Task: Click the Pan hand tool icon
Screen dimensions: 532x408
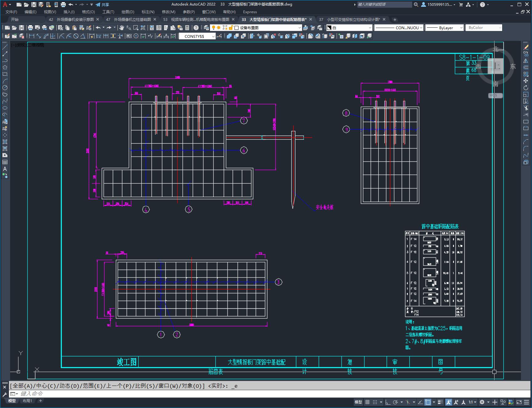Action: (122, 28)
